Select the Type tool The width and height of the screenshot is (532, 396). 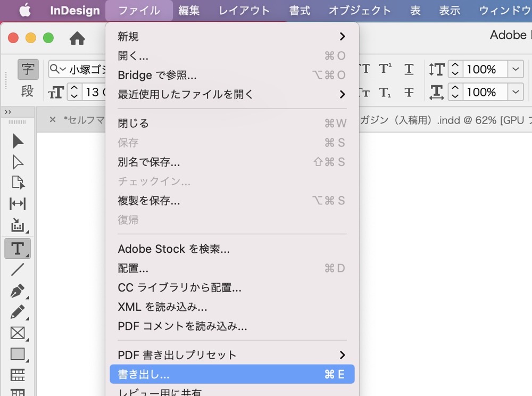click(x=18, y=249)
